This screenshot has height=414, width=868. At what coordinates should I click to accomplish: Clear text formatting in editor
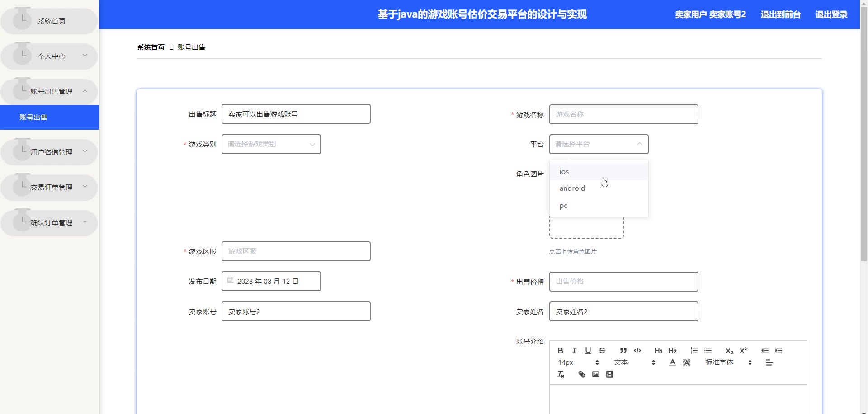(561, 374)
